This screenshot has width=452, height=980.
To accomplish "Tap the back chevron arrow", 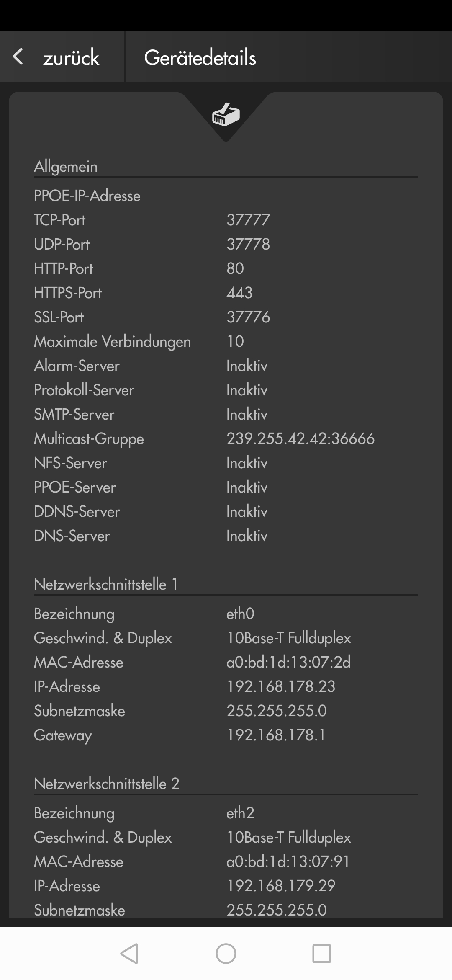I will 18,57.
